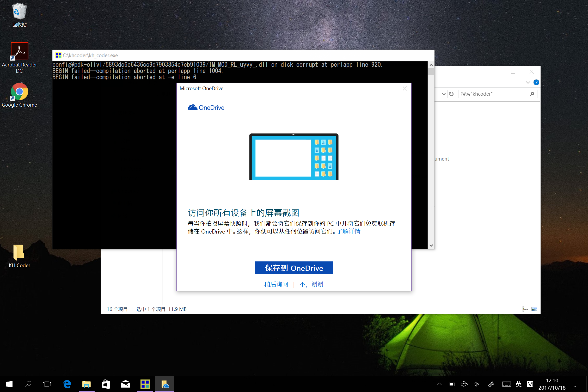Open the clock showing 12:10
The width and height of the screenshot is (588, 392).
pyautogui.click(x=552, y=384)
